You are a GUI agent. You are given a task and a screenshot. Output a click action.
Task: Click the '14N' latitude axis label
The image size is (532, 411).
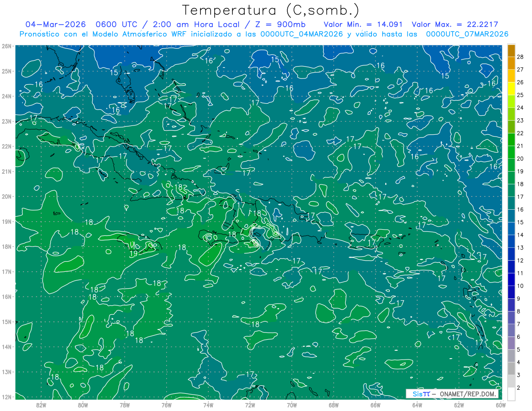pos(6,347)
